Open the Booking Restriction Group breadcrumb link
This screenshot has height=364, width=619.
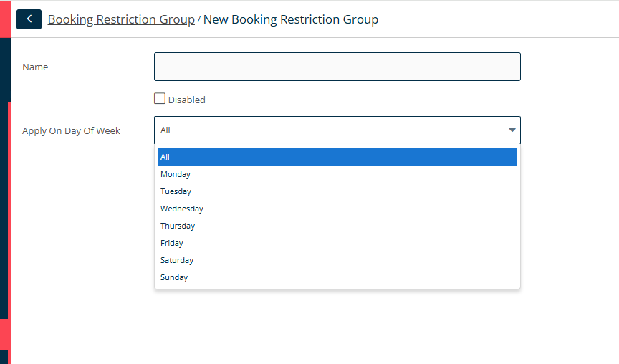click(x=121, y=19)
